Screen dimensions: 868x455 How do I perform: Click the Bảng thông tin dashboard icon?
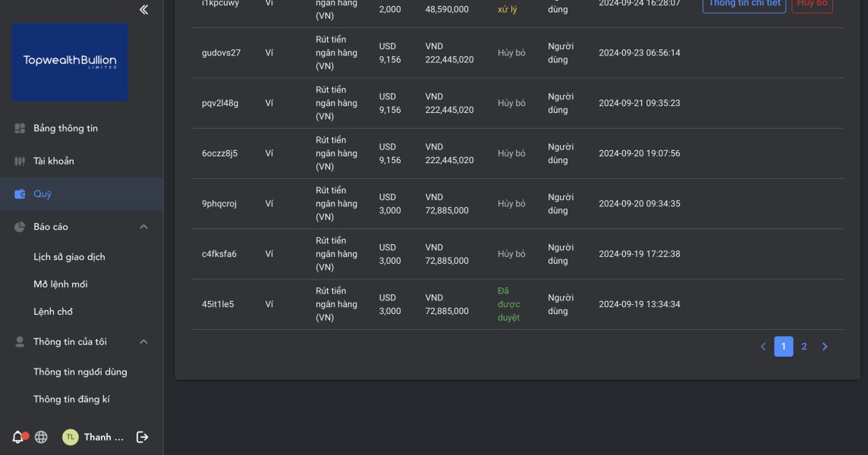click(20, 128)
